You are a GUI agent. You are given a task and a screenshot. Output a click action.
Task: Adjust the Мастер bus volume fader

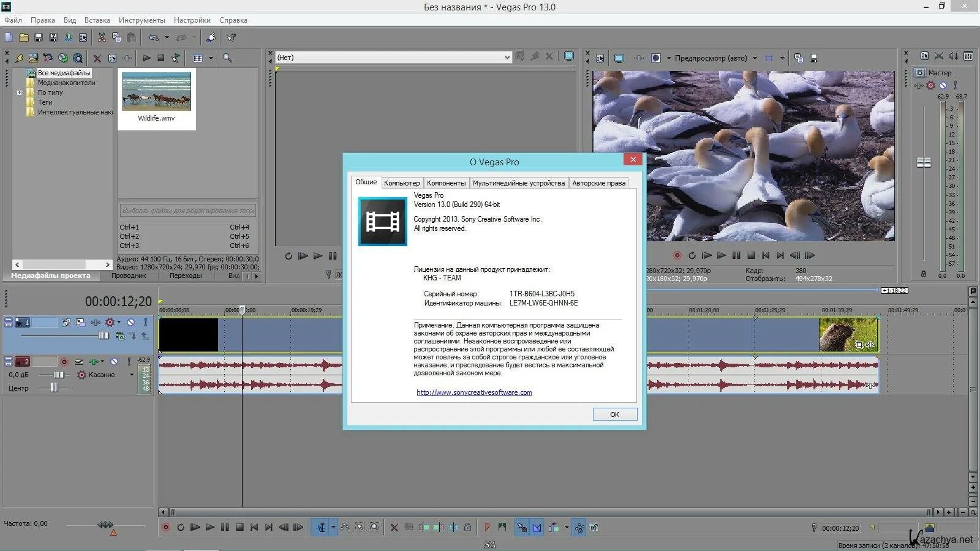point(924,162)
